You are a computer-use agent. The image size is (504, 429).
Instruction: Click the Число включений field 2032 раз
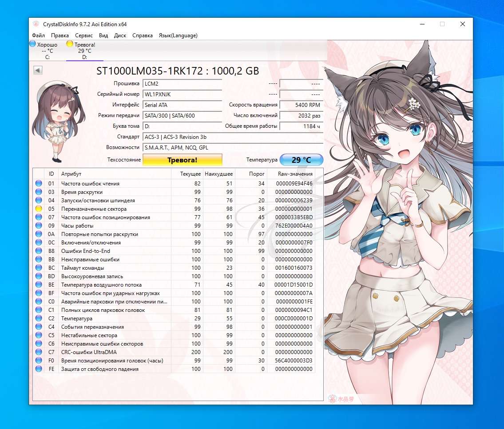coord(301,116)
